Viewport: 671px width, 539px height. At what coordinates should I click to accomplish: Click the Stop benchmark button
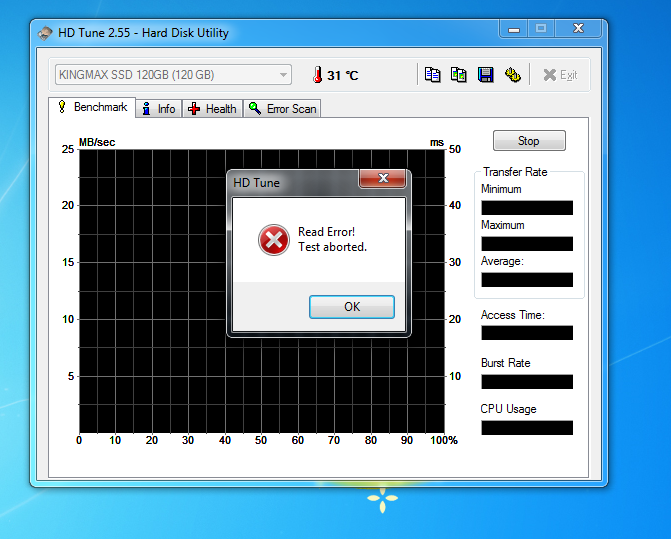point(529,141)
